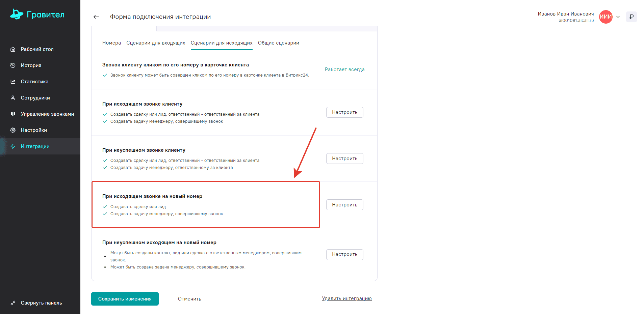
Task: Collapse sidebar with Свернуть панель
Action: pos(36,303)
